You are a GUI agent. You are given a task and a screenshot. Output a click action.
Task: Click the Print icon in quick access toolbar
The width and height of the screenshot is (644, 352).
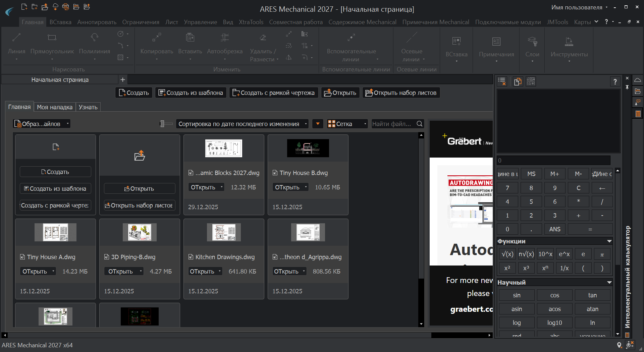click(66, 7)
